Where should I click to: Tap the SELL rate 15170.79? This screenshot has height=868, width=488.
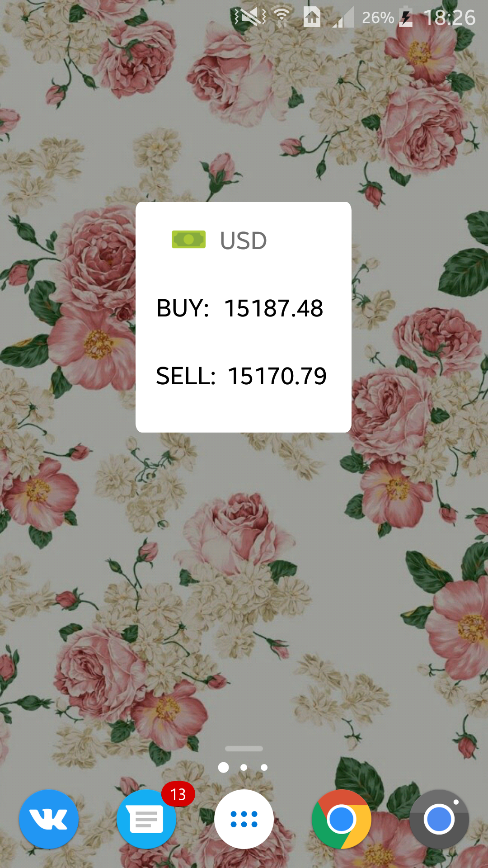coord(277,376)
